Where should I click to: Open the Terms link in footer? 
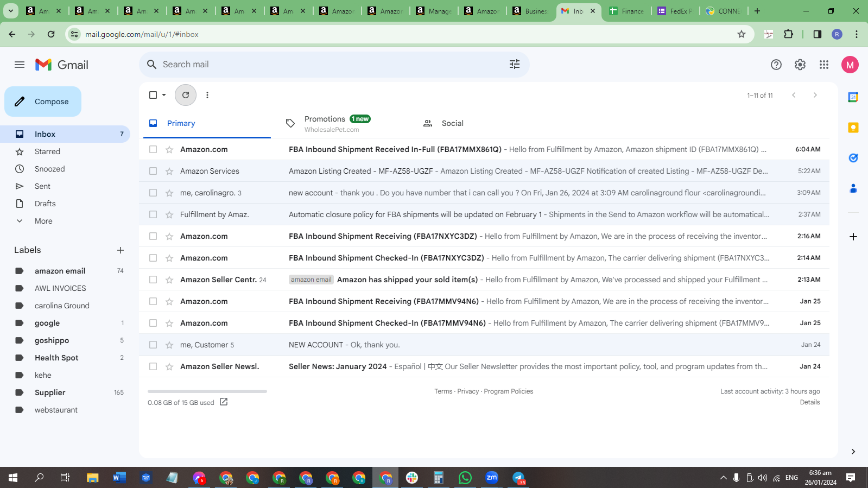click(x=443, y=391)
